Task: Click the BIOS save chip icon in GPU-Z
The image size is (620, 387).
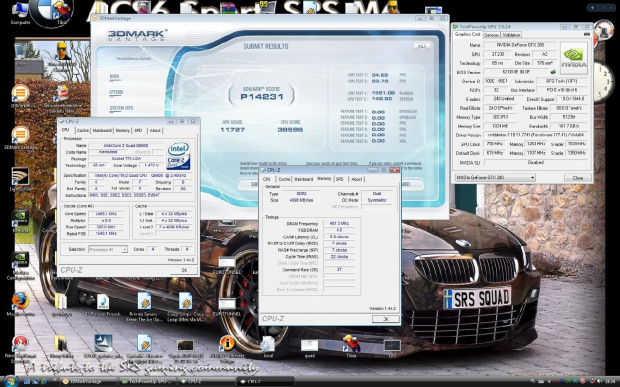Action: coord(553,72)
